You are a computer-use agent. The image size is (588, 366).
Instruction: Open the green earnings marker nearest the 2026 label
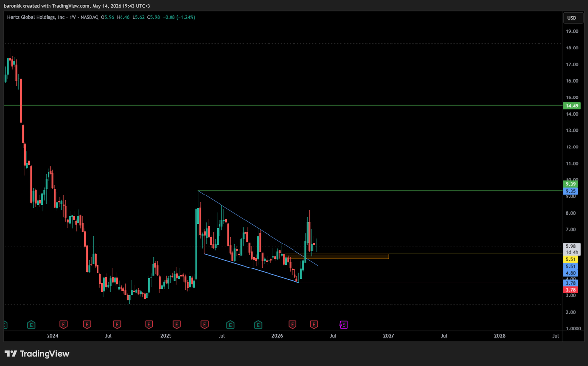tap(258, 324)
